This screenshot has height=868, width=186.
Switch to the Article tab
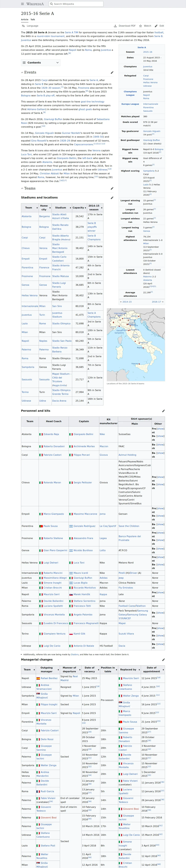tap(25, 20)
